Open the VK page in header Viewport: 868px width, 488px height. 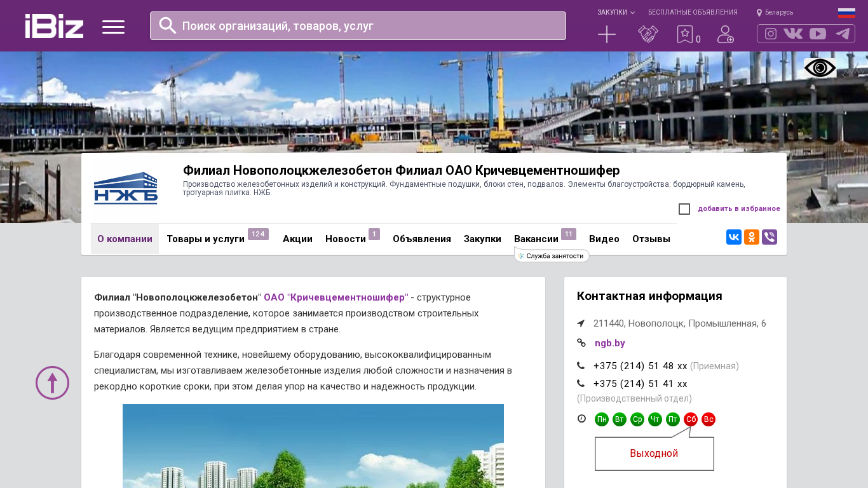793,34
